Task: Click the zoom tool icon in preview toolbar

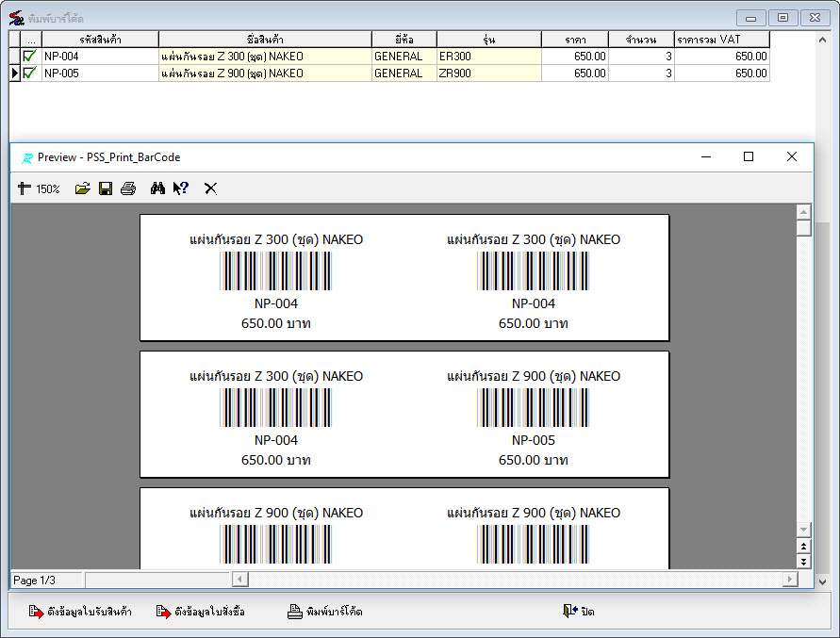Action: click(x=25, y=188)
